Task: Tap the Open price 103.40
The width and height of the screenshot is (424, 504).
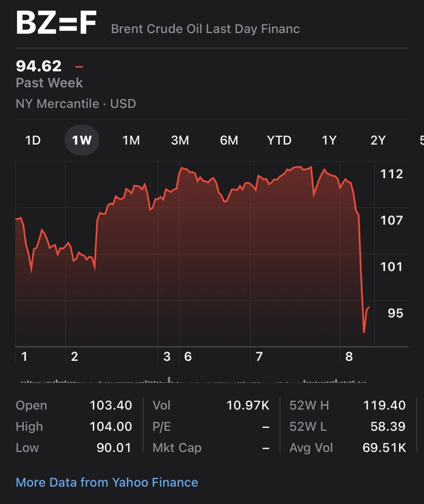Action: pyautogui.click(x=111, y=406)
